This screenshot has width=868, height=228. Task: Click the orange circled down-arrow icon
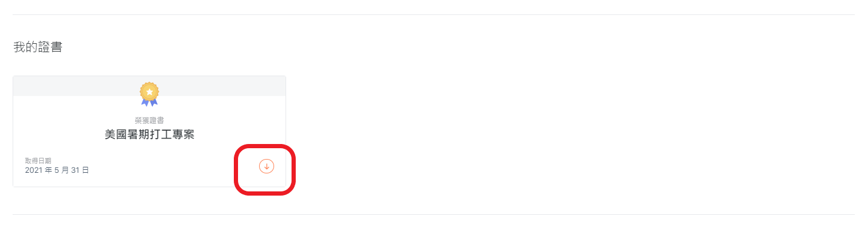click(x=266, y=166)
